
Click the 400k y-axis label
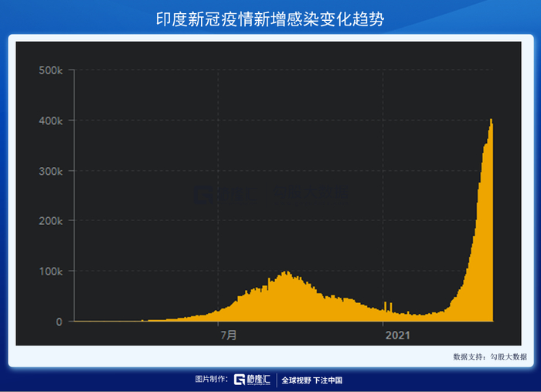(x=51, y=121)
